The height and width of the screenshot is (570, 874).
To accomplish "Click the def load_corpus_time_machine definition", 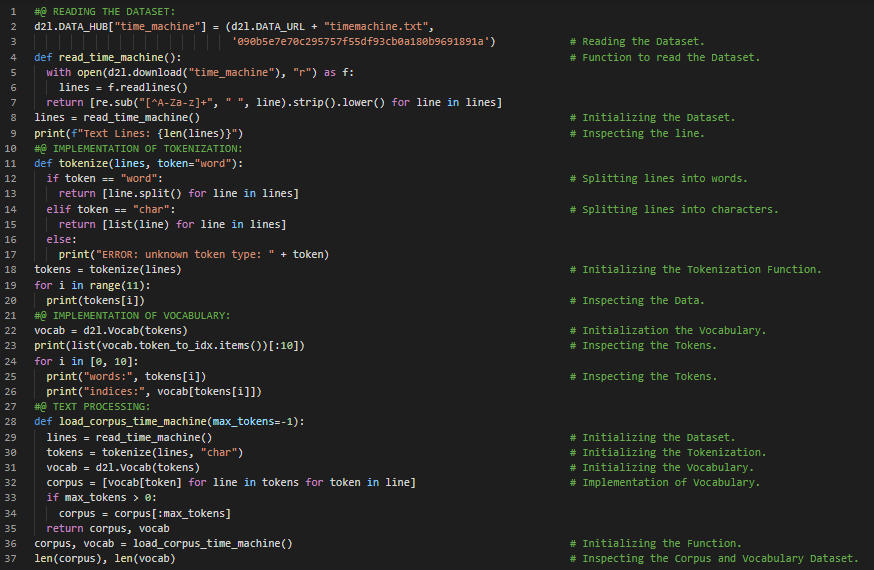I will click(168, 422).
